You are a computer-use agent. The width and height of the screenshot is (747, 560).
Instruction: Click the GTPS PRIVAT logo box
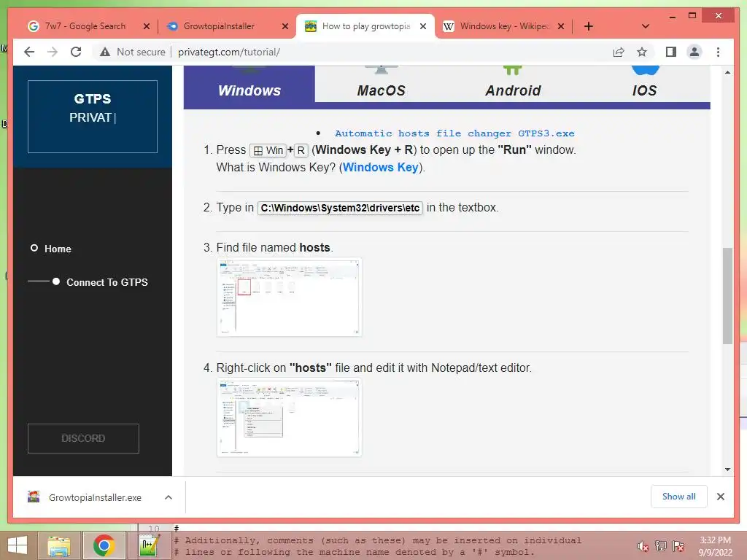(x=93, y=117)
